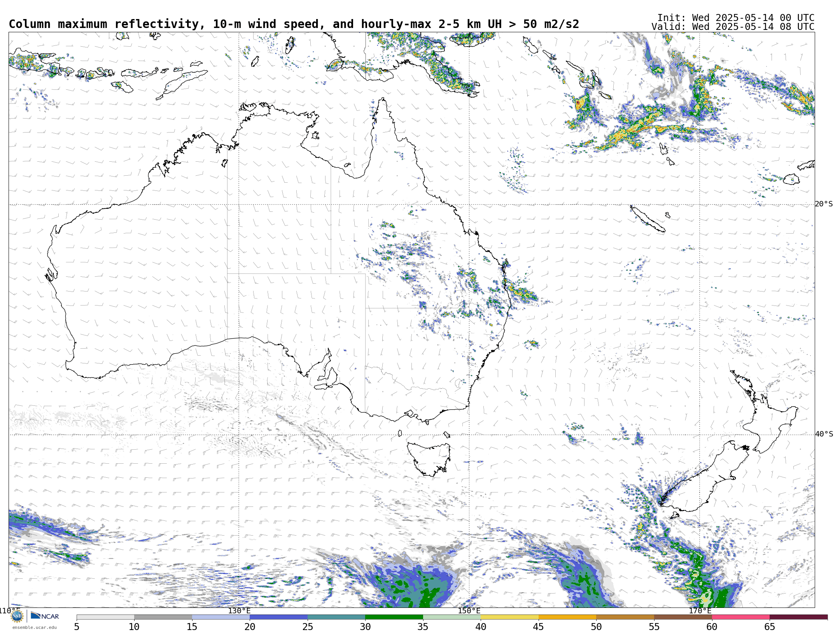Click the '170°E' longitude label
Screen dimensions: 840x632
(x=700, y=611)
